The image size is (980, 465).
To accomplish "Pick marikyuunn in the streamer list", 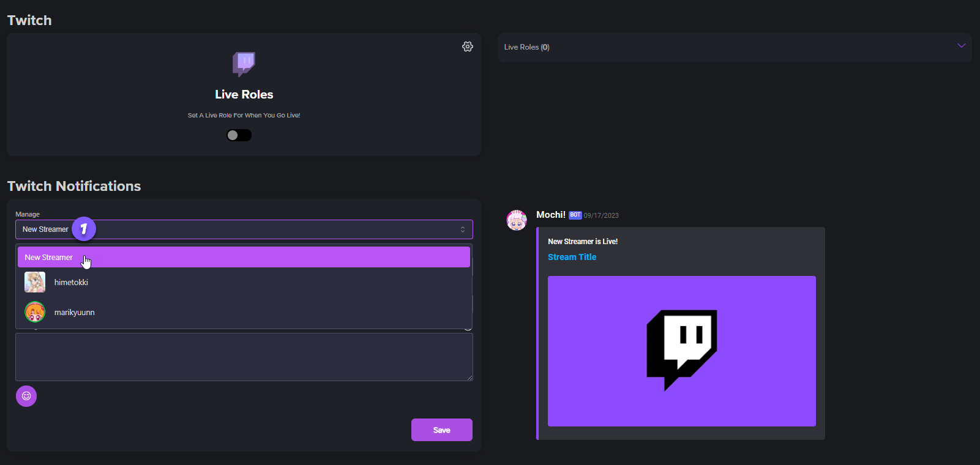I will pyautogui.click(x=74, y=312).
